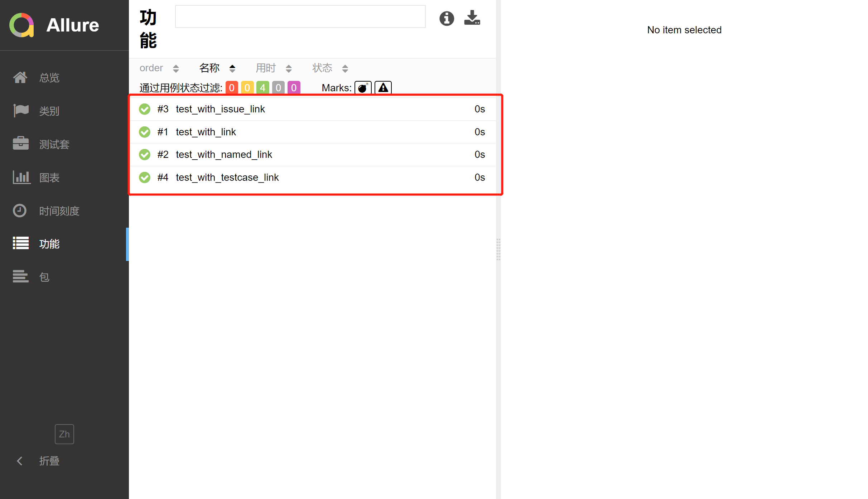This screenshot has width=868, height=499.
Task: Toggle the bomb mark filter
Action: [363, 88]
